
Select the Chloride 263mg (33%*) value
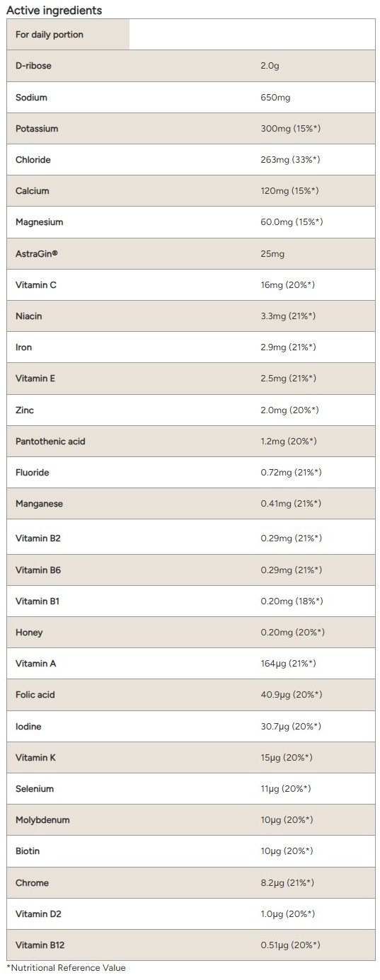[x=290, y=160]
